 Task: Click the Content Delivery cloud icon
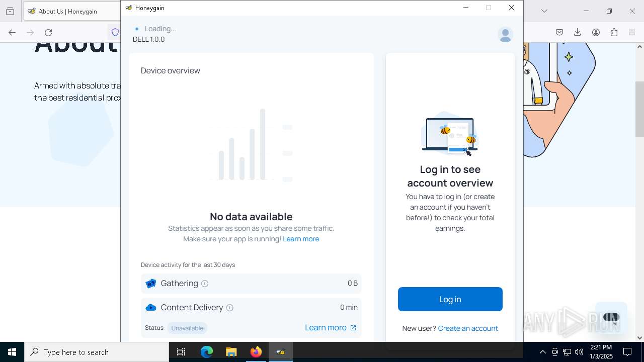(150, 308)
